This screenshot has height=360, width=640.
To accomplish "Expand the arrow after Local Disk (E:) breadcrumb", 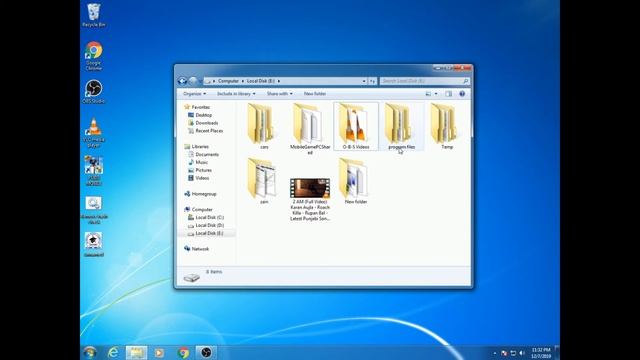I will [279, 81].
